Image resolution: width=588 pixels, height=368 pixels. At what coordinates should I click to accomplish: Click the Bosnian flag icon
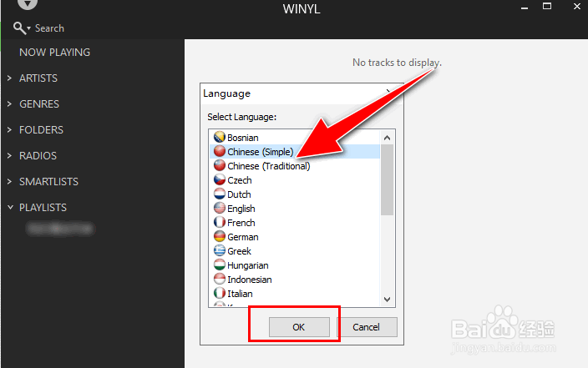(220, 137)
